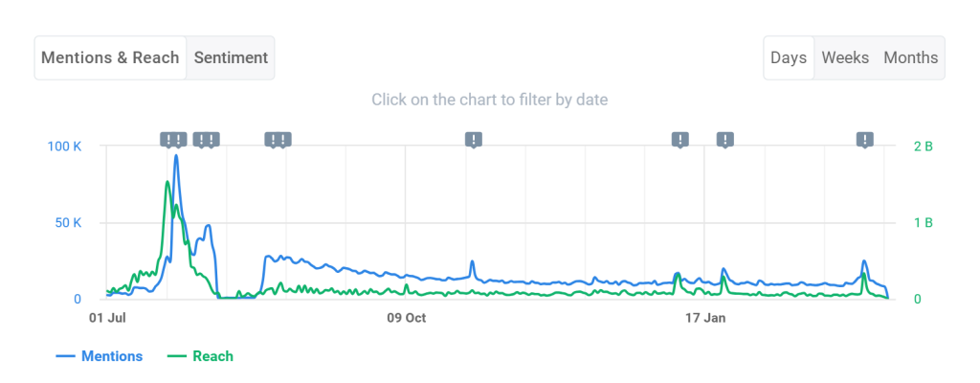980x383 pixels.
Task: Open the second alert icon of the third pair
Action: [x=283, y=140]
